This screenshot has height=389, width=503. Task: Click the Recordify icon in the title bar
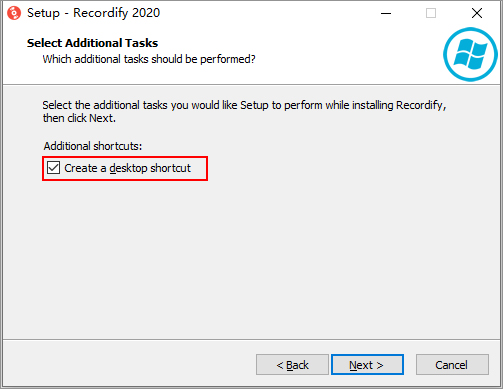coord(14,13)
